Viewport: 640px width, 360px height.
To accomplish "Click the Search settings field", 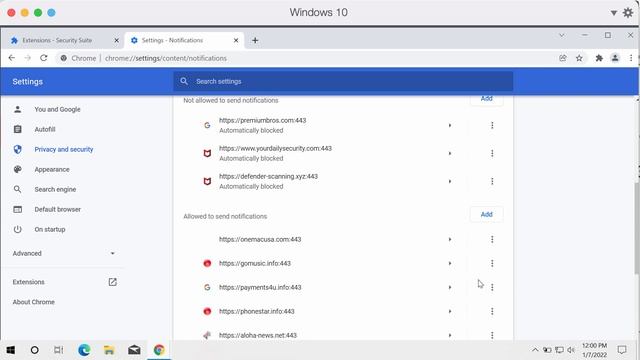I will pyautogui.click(x=343, y=81).
